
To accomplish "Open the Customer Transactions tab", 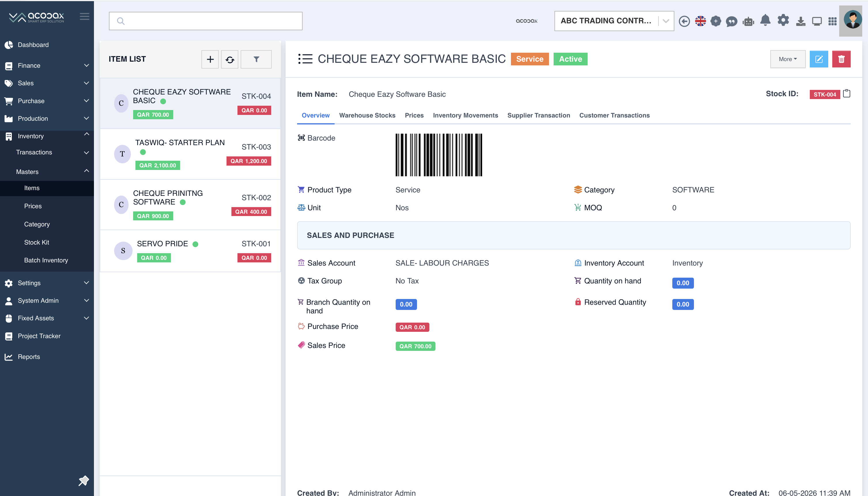I will [x=614, y=116].
